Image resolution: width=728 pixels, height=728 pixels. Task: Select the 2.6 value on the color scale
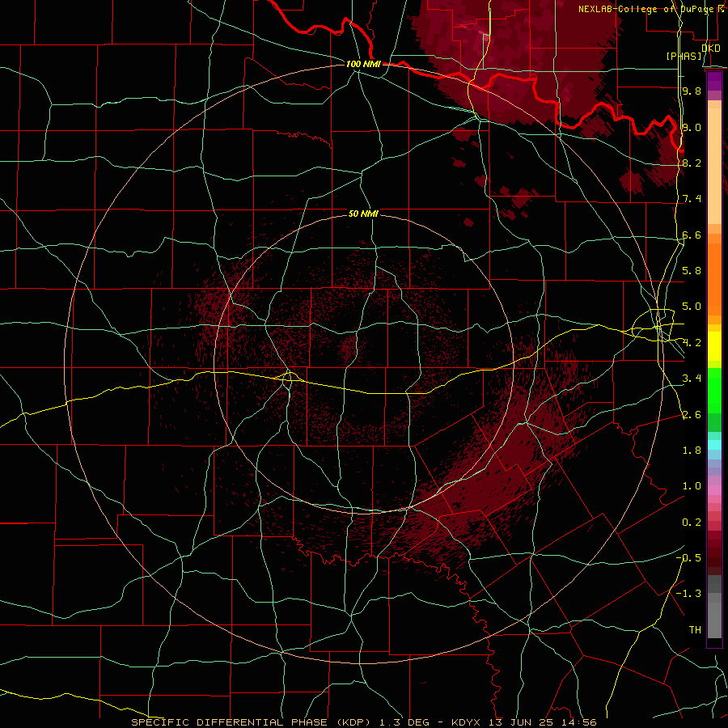coord(692,415)
